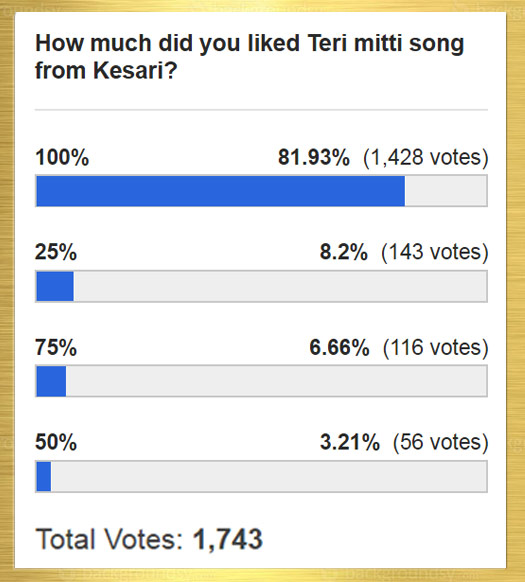
Task: Click the 56 votes count
Action: 440,442
